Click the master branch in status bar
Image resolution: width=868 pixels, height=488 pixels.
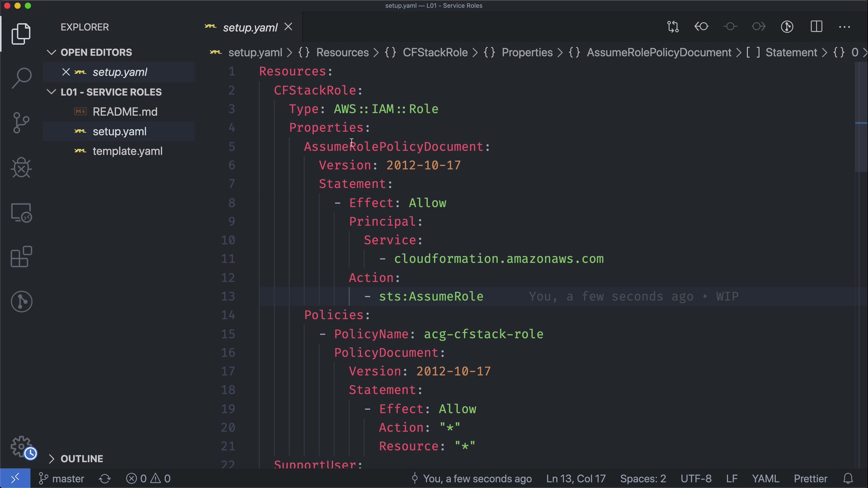[62, 479]
